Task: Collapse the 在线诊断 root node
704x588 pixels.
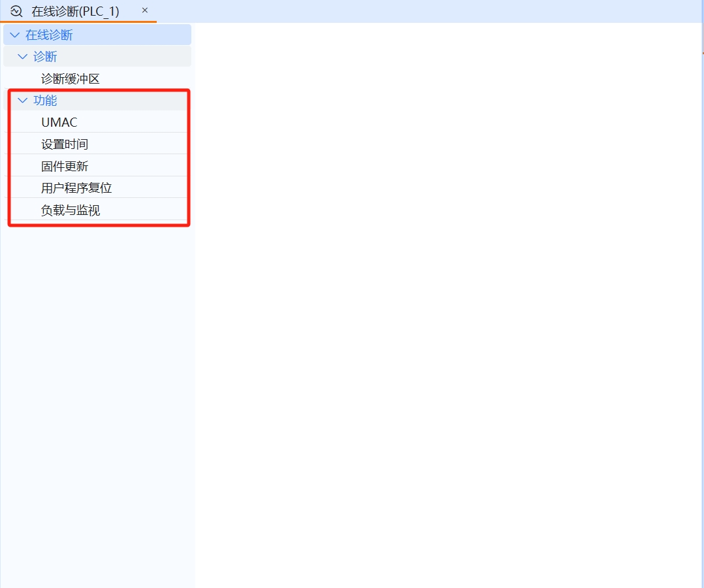Action: 14,34
